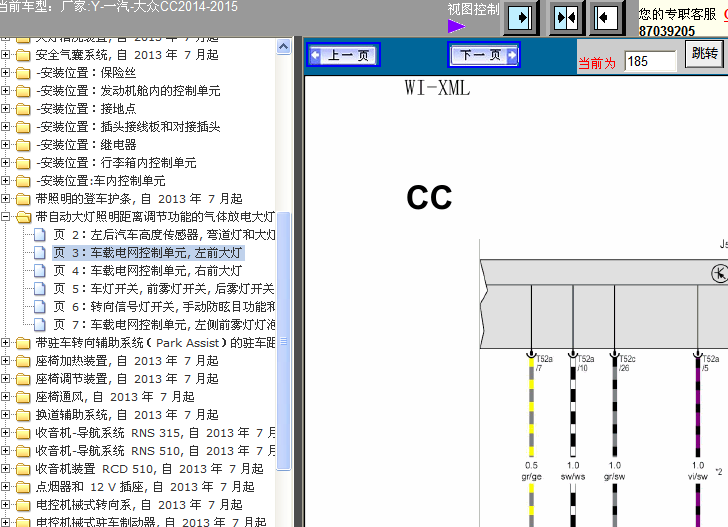
Task: Collapse the 带自动大灯照明距离调节功能 folder
Action: (5, 217)
